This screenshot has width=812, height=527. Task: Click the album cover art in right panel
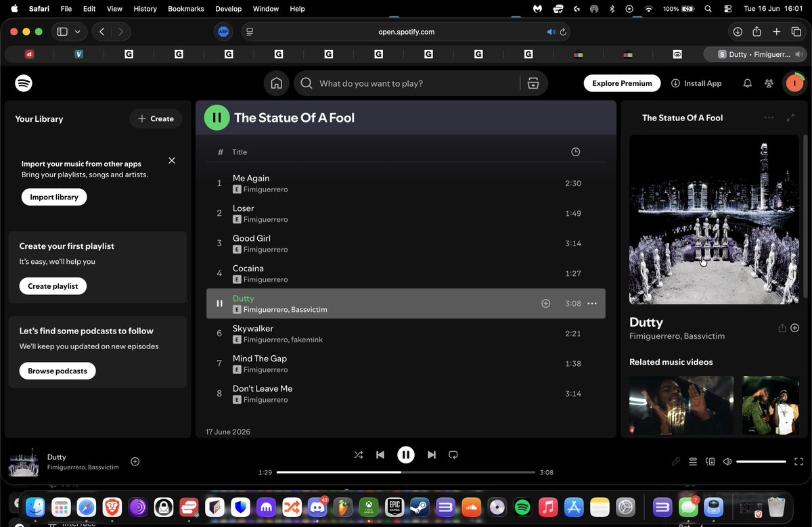[x=714, y=220]
